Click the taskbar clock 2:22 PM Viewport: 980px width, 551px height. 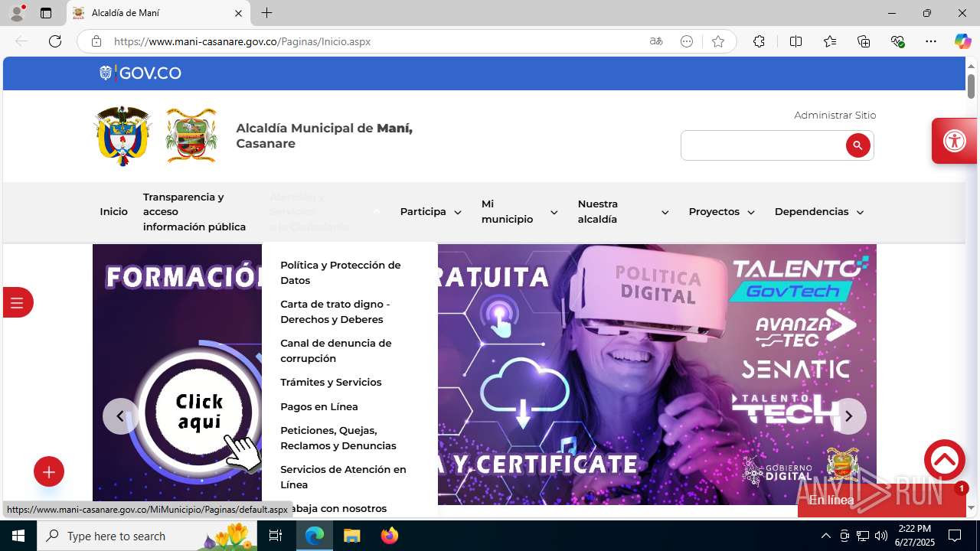pyautogui.click(x=914, y=536)
